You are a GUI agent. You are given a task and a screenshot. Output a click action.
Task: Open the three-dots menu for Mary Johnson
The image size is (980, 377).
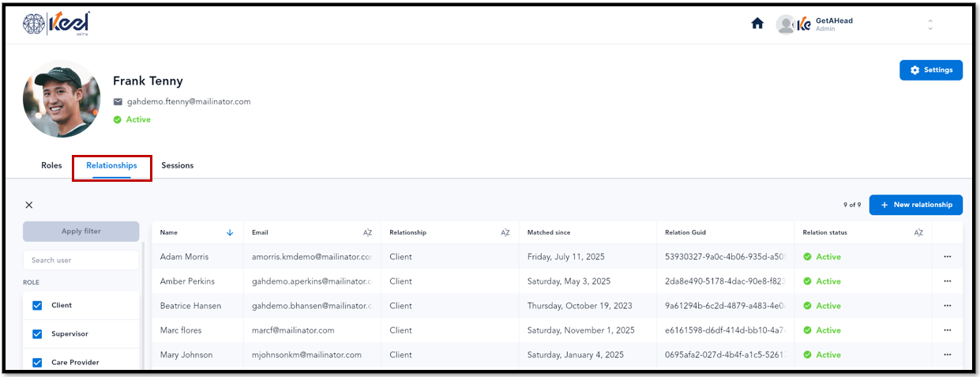(947, 355)
